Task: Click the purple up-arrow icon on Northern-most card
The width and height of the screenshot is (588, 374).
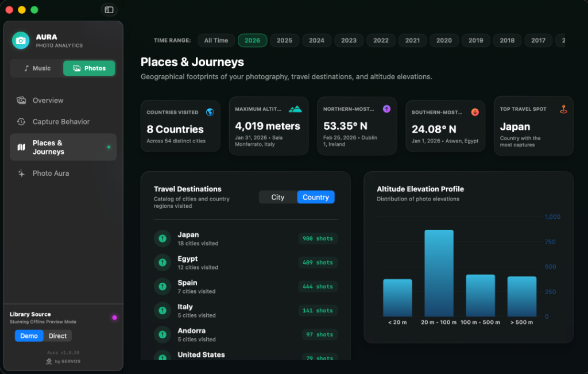Action: 386,109
